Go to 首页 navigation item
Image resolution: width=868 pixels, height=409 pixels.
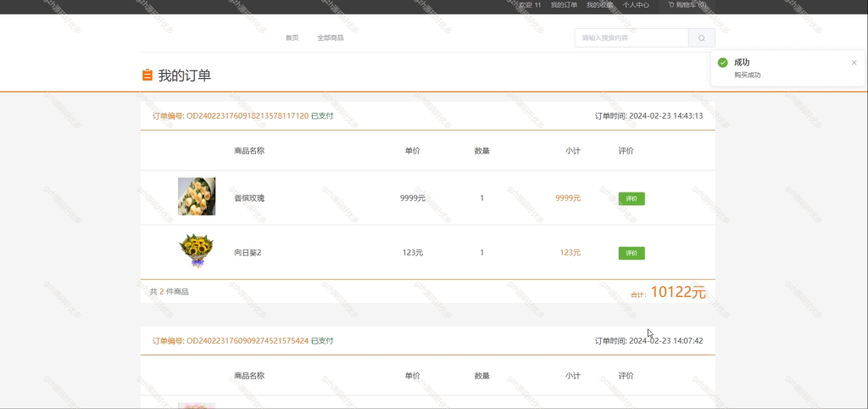[292, 37]
